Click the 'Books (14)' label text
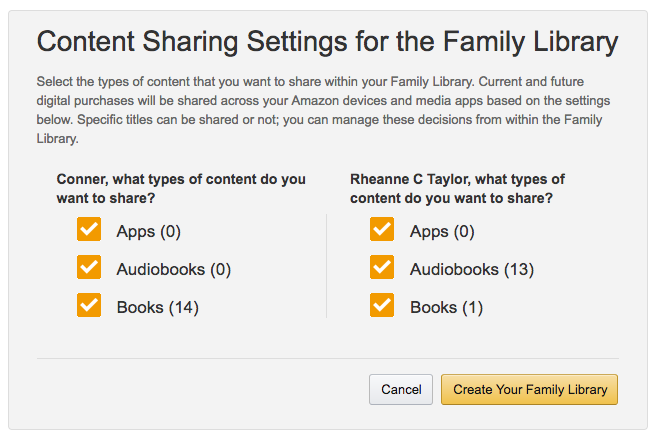 [x=157, y=308]
